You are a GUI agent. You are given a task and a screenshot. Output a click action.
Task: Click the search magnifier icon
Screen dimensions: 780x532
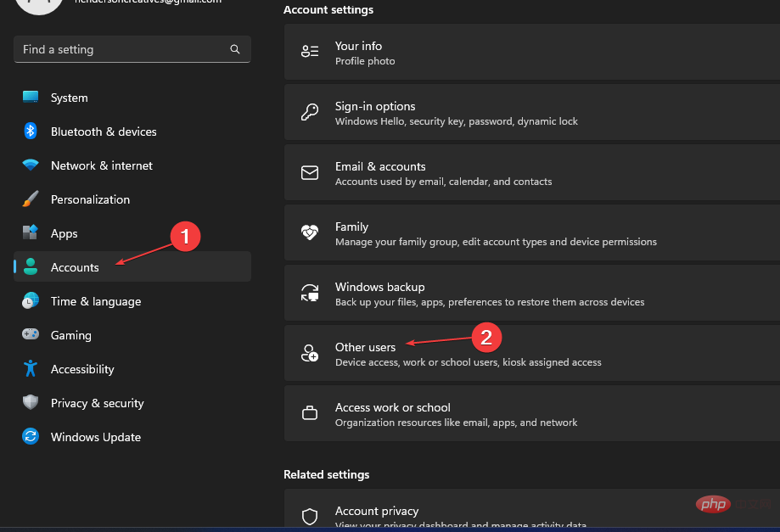pyautogui.click(x=235, y=49)
